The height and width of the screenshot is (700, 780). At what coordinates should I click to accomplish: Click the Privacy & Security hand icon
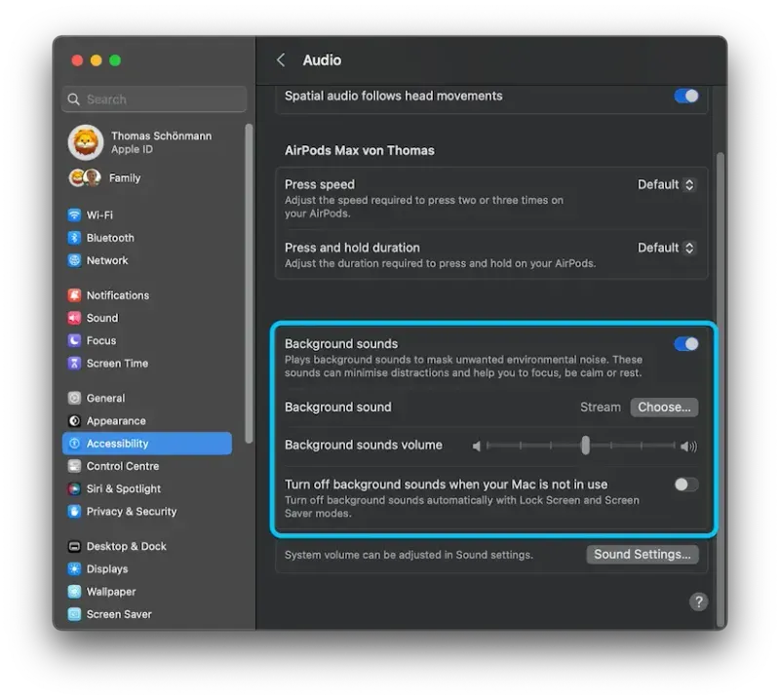[x=74, y=512]
